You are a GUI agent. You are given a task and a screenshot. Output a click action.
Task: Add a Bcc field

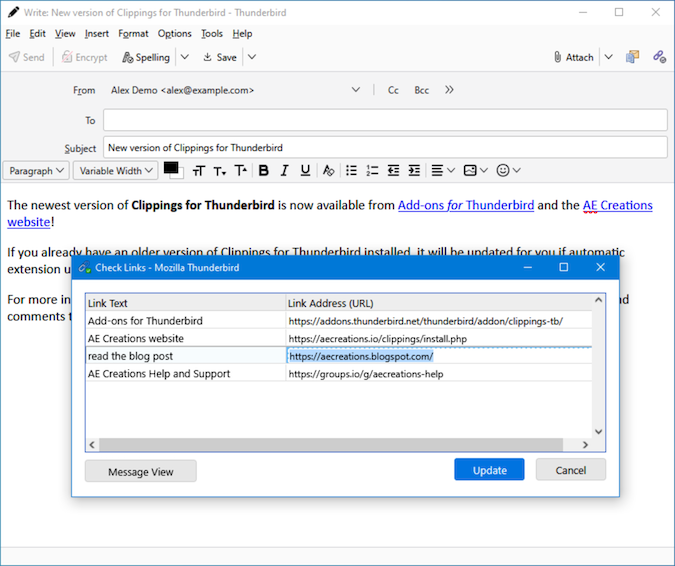(x=421, y=90)
